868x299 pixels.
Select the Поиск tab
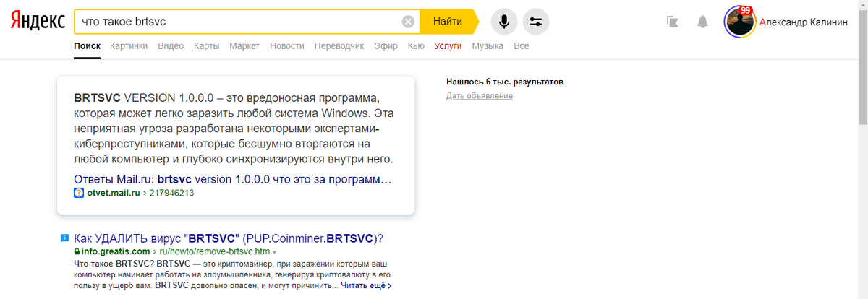click(87, 45)
